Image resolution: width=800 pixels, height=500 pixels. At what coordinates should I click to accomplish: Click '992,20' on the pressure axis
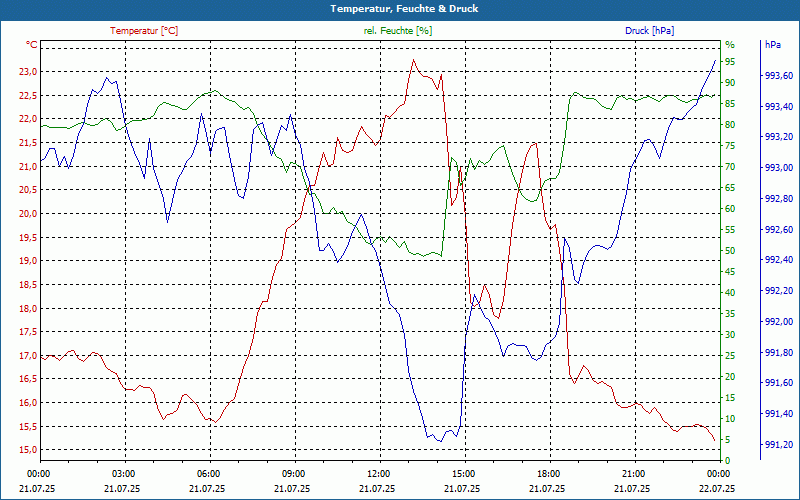pyautogui.click(x=779, y=291)
